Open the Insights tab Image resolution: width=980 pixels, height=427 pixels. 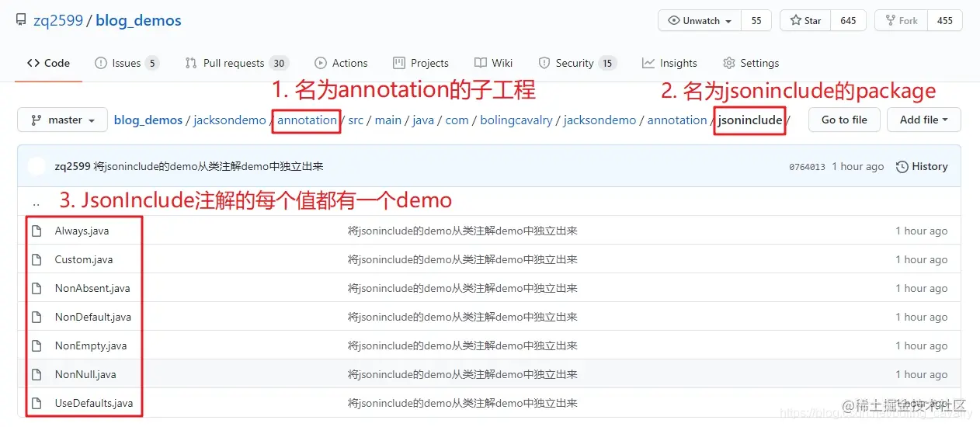(x=669, y=63)
